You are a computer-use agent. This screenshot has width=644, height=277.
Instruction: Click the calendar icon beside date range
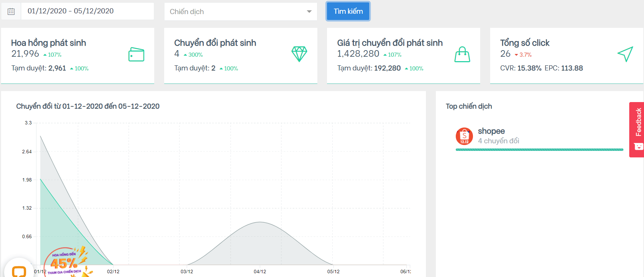click(11, 11)
